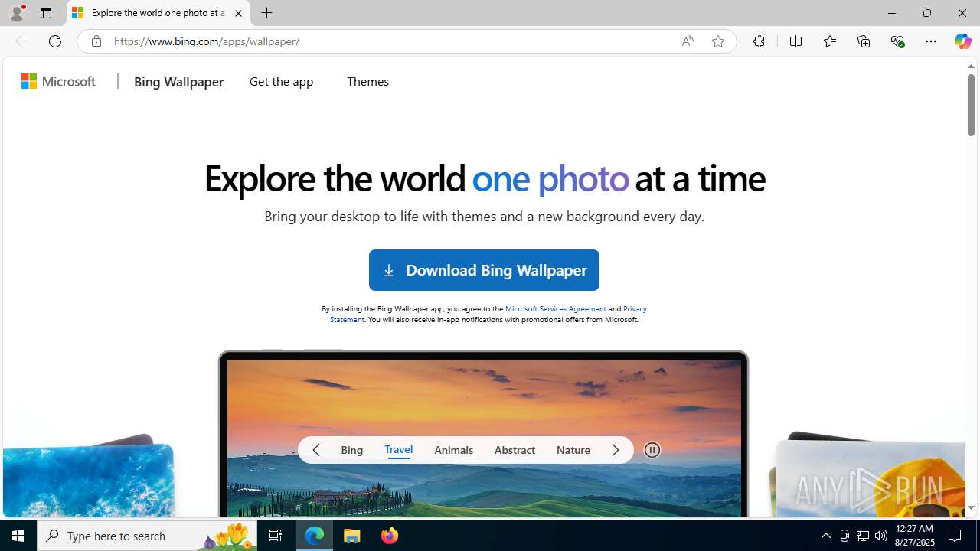980x551 pixels.
Task: Open the Collections icon
Action: coord(864,41)
